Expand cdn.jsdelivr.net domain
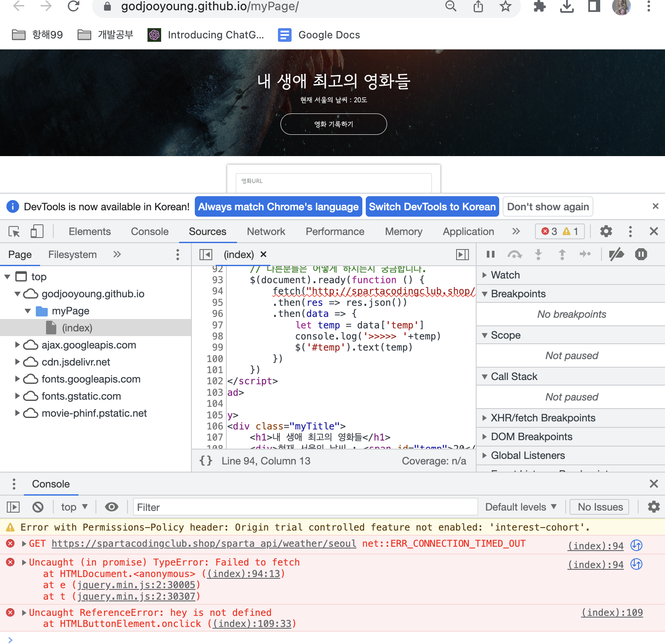 coord(17,362)
